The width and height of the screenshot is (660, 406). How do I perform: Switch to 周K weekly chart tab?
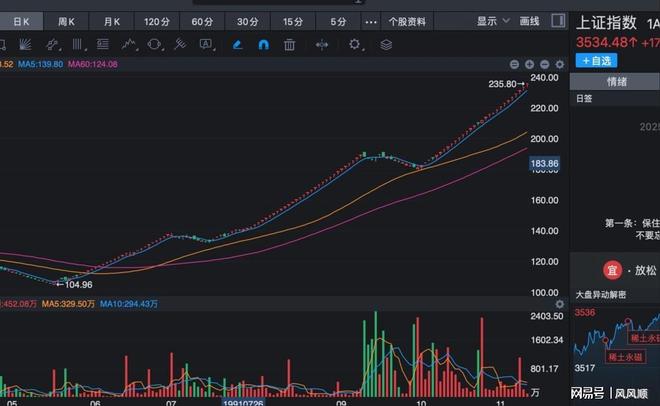coord(67,20)
